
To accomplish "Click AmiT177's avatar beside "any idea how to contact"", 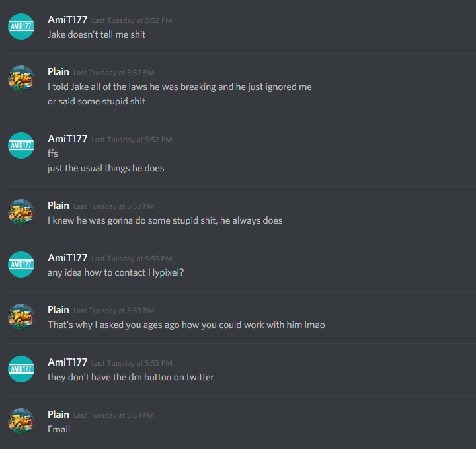I will click(x=21, y=265).
